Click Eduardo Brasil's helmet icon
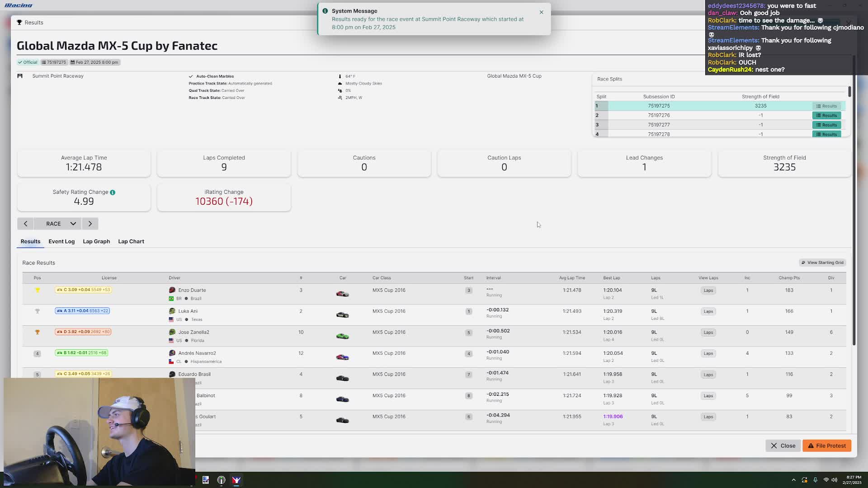This screenshot has width=868, height=488. [x=172, y=374]
